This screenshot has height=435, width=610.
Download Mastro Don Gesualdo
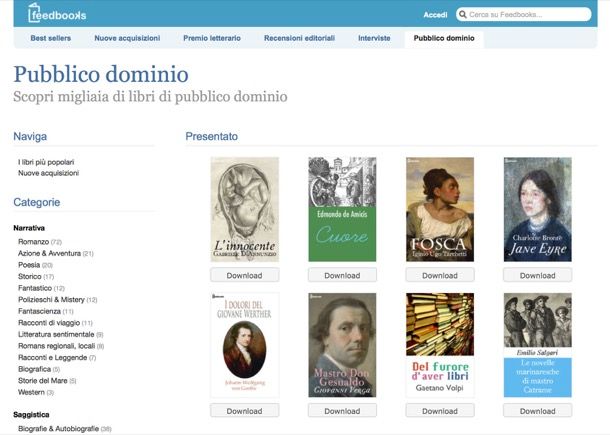coord(342,410)
